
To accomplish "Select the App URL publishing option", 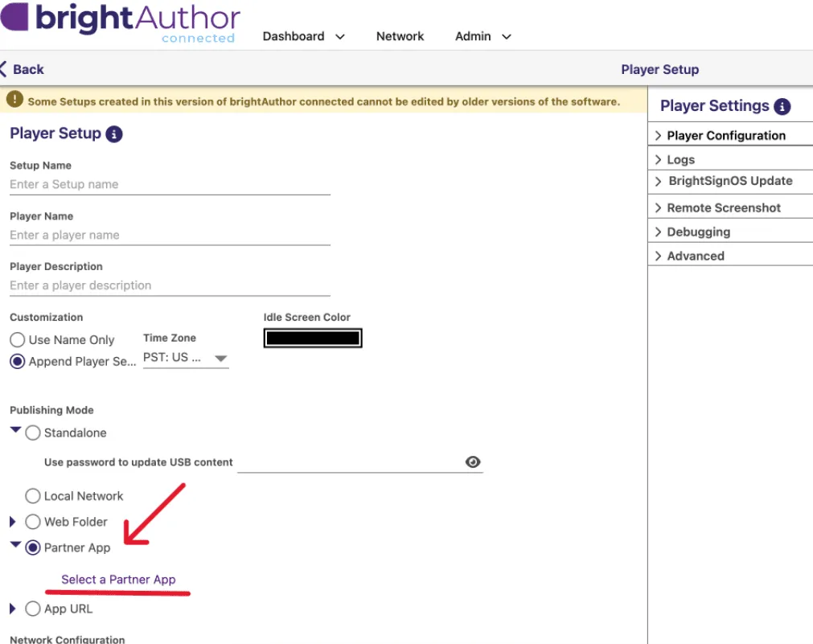I will click(x=33, y=609).
